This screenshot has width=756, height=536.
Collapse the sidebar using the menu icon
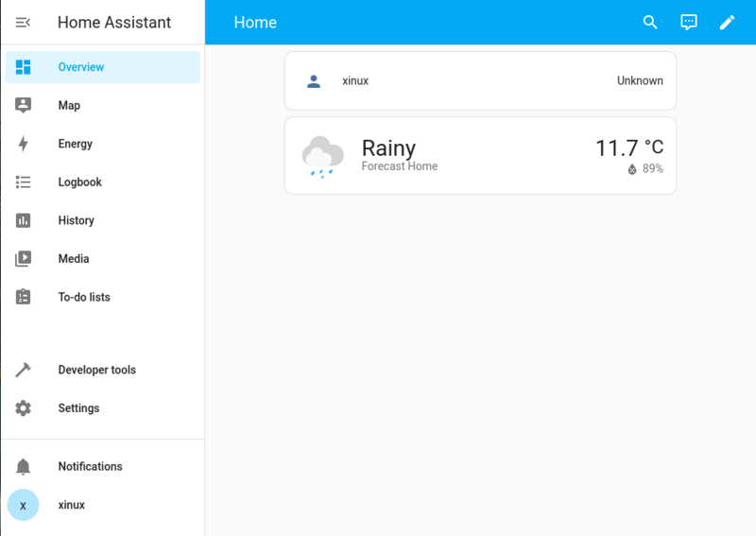(24, 23)
